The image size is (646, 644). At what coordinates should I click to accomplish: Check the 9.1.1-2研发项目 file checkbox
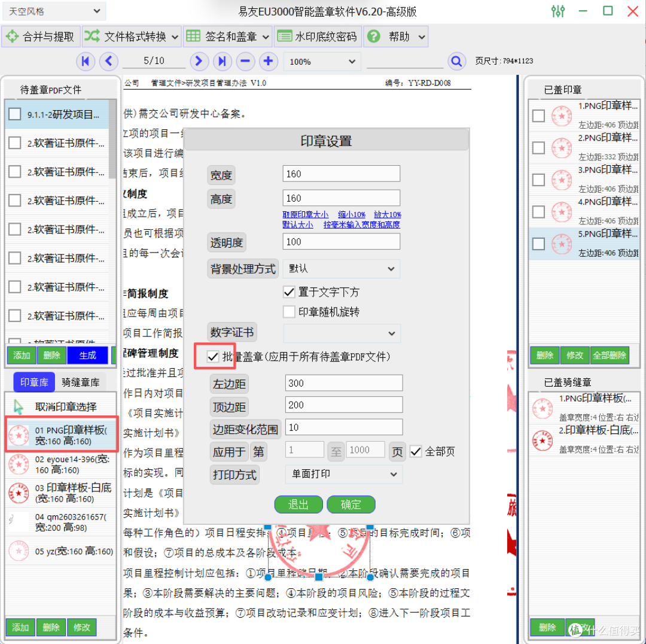coord(15,114)
